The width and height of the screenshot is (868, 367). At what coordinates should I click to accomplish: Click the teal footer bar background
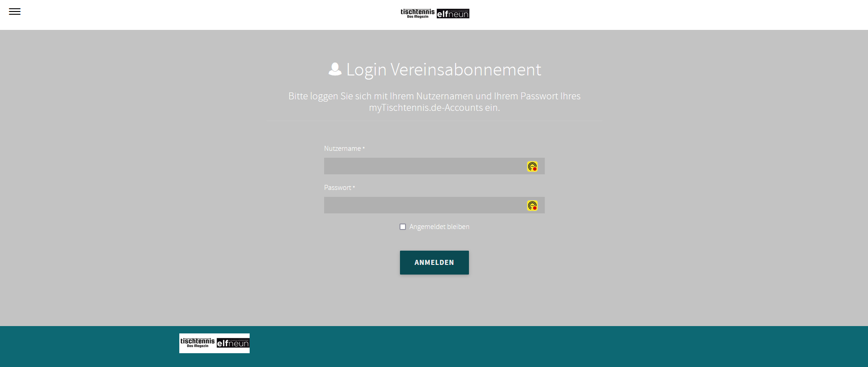[552, 347]
